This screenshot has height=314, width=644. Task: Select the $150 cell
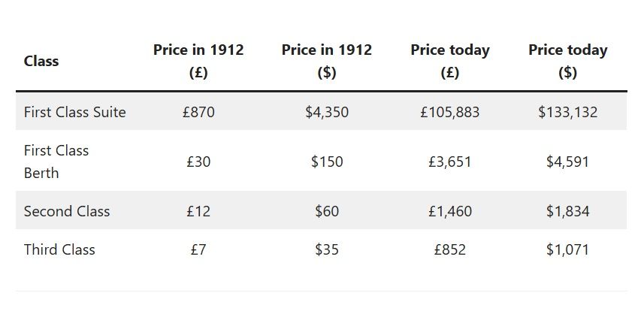click(x=327, y=162)
